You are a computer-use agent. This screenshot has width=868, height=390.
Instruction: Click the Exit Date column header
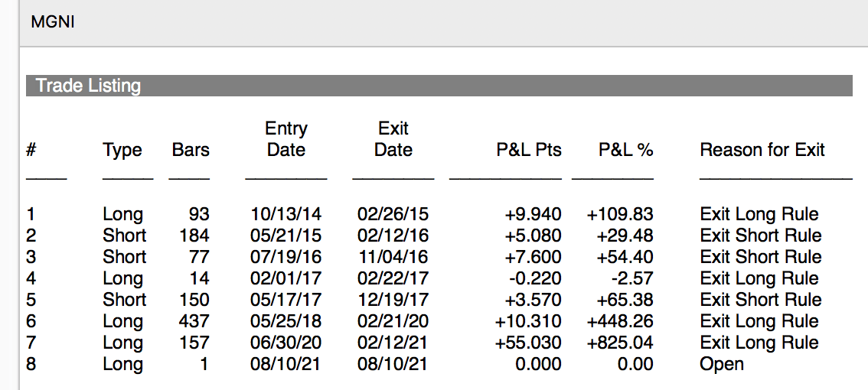[x=393, y=139]
